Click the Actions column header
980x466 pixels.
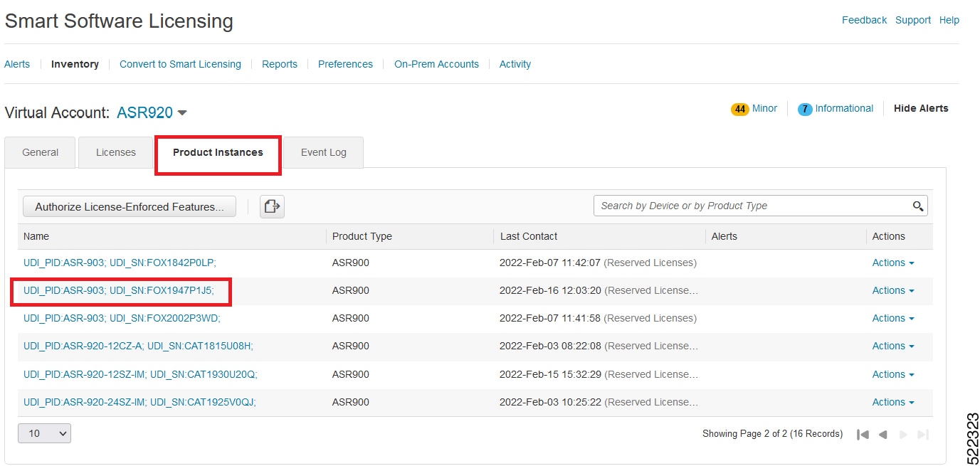[889, 236]
